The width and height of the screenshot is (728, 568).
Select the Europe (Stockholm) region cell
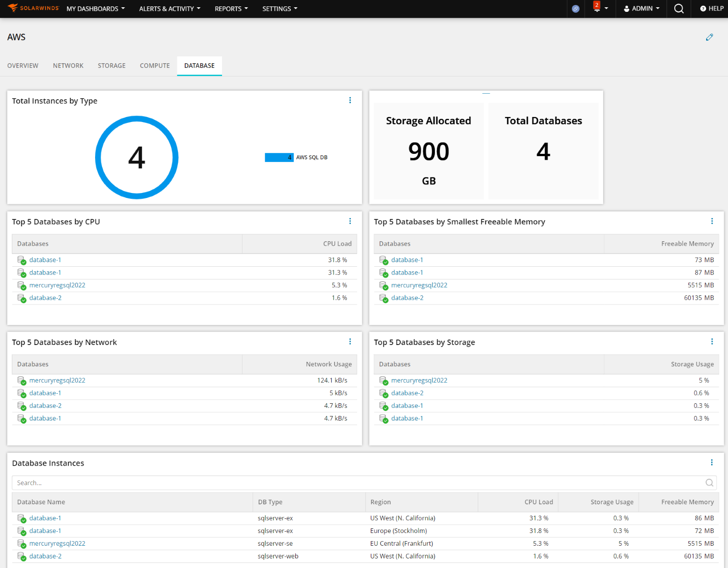(399, 531)
